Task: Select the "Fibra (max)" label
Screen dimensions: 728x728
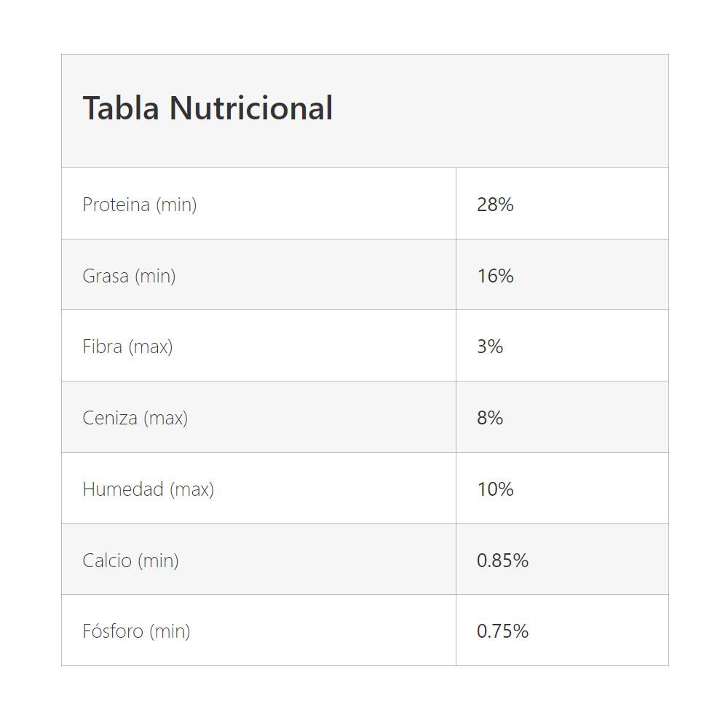Action: [x=127, y=347]
